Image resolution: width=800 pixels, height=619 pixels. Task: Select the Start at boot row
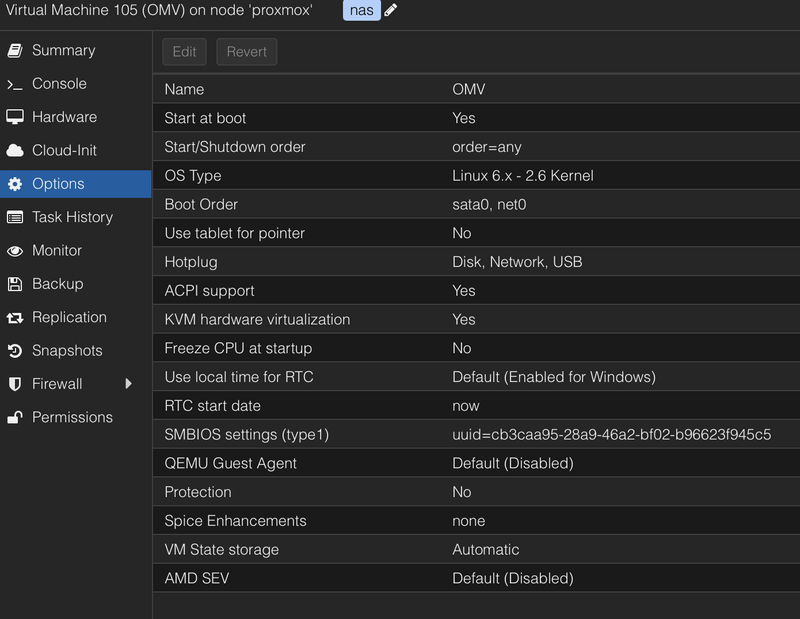click(476, 118)
